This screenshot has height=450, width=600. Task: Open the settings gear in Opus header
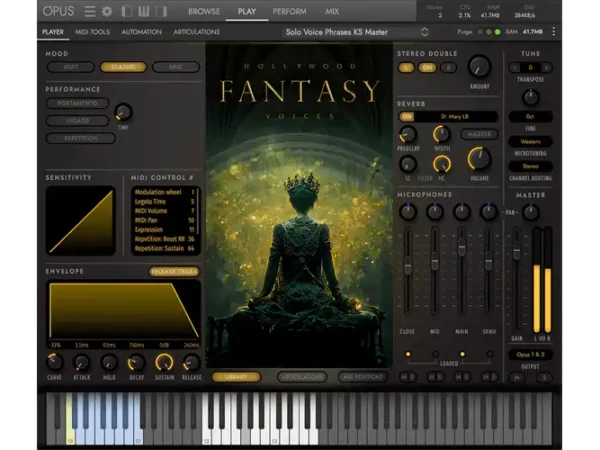(x=107, y=11)
